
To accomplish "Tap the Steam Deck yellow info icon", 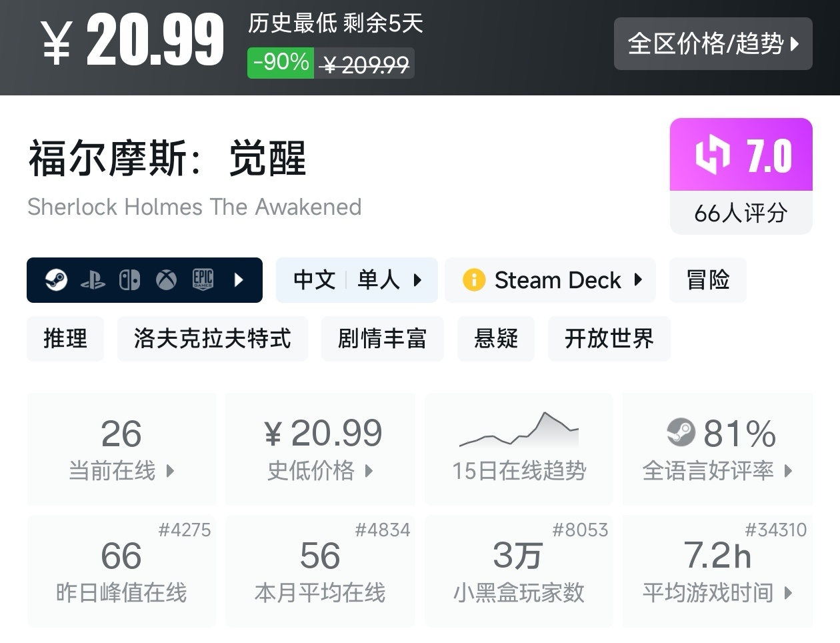I will coord(473,280).
